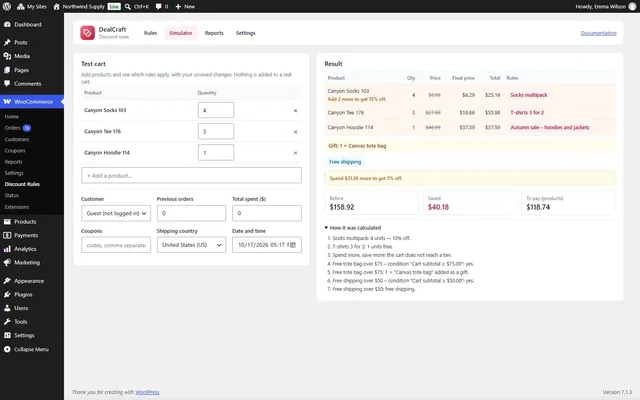Open Users in sidebar

coord(32,308)
